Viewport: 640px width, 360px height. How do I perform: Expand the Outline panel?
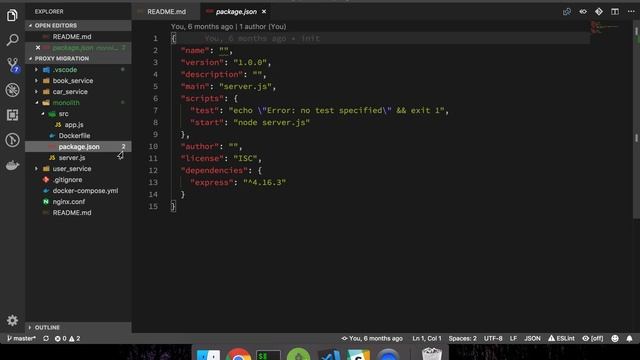tap(78, 327)
